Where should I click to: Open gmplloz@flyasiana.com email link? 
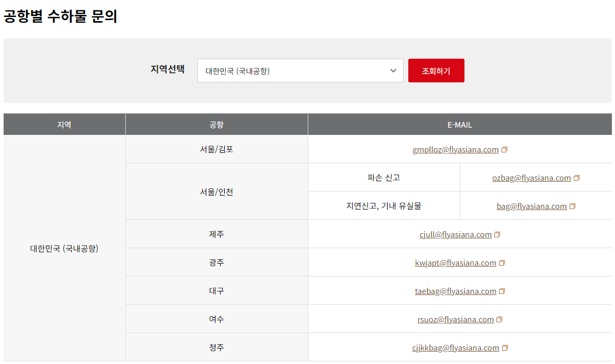(x=455, y=150)
